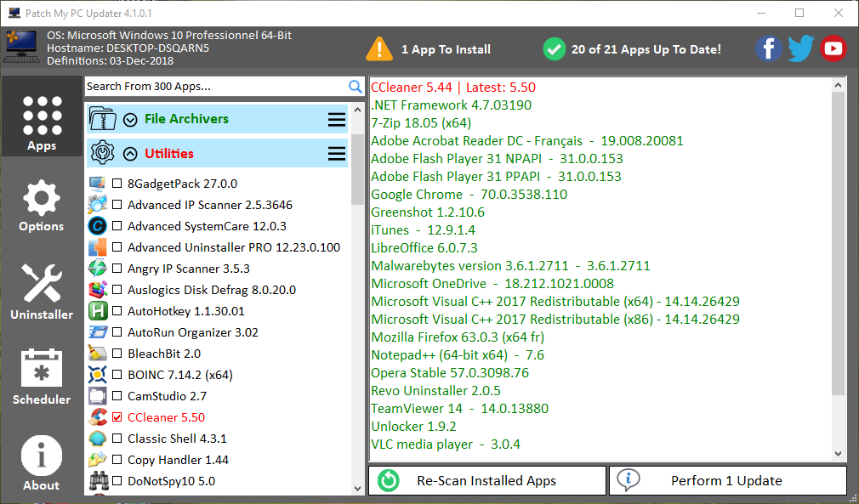Click Perform 1 Update button
859x504 pixels.
pos(727,480)
